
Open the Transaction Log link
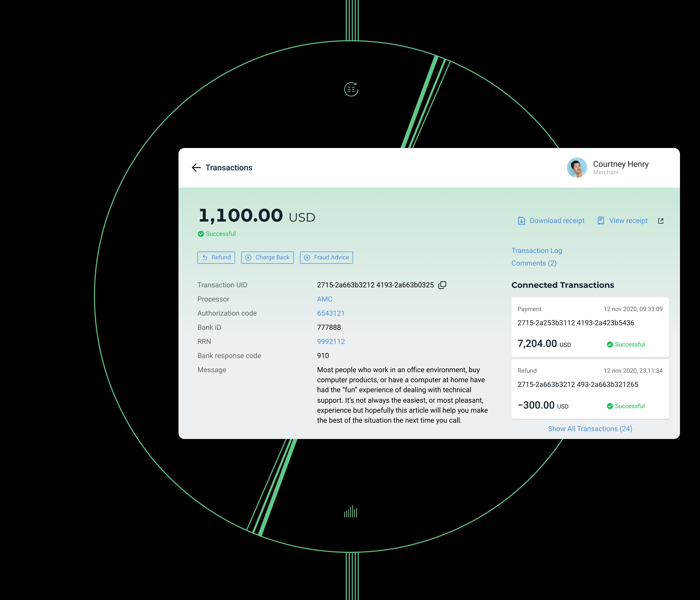tap(536, 251)
